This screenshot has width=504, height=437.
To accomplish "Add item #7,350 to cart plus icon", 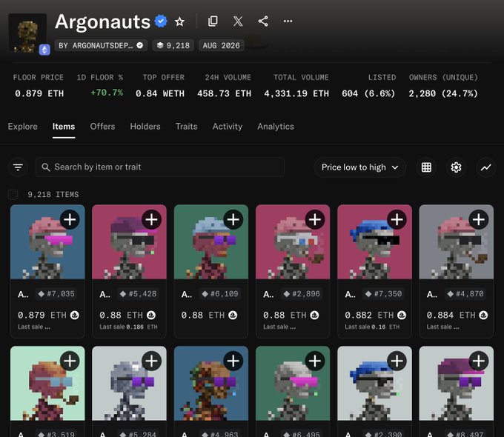I will 397,220.
